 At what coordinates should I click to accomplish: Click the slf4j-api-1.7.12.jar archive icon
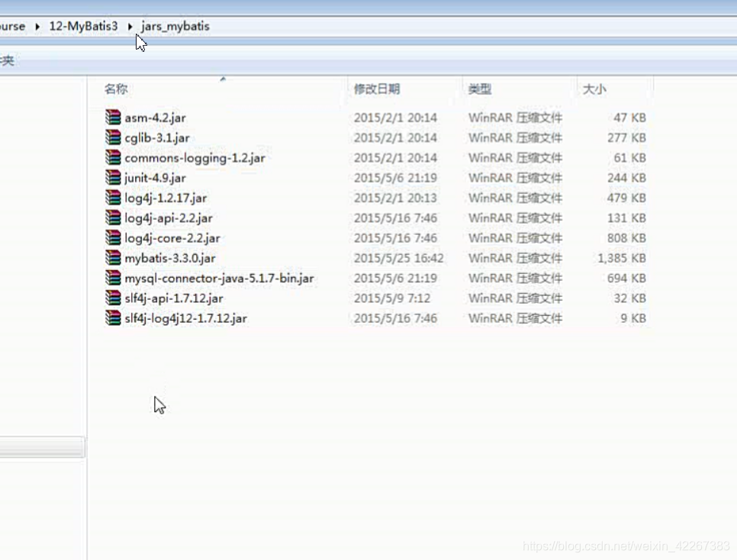pos(113,298)
